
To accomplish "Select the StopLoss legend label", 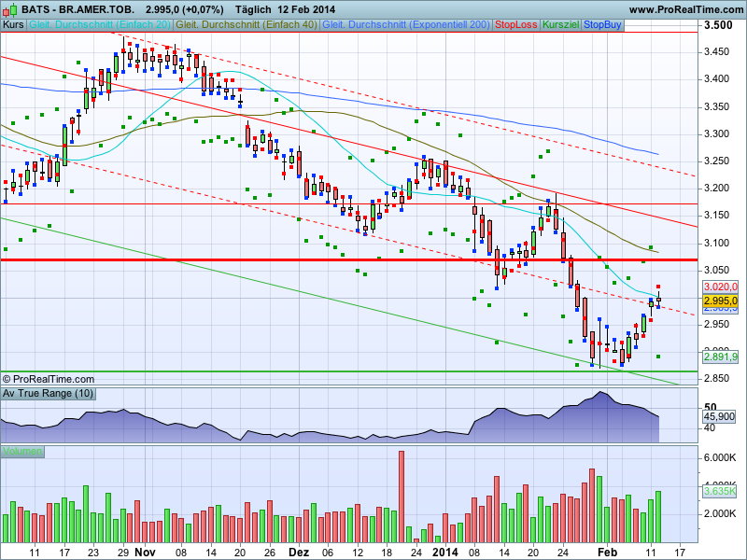I will tap(516, 25).
